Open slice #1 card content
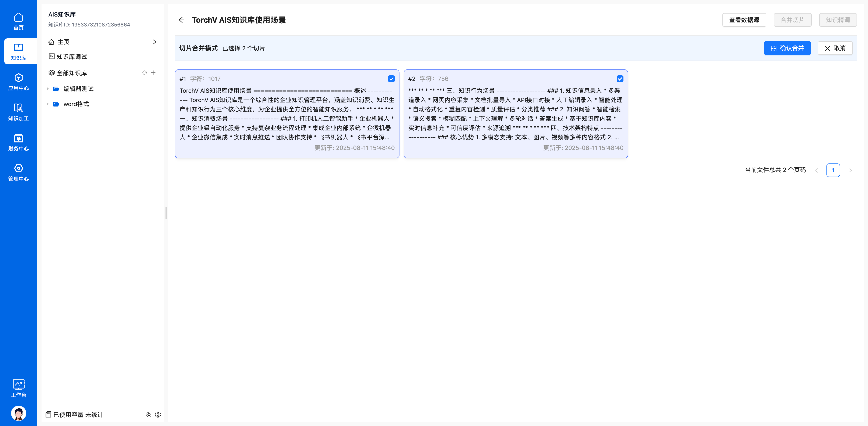 click(x=287, y=114)
